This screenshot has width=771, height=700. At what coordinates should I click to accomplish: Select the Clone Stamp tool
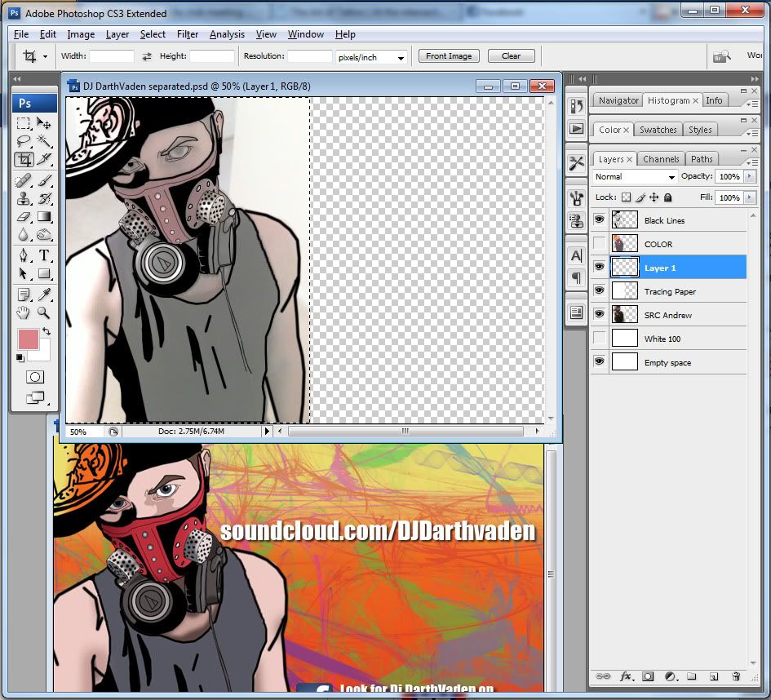pyautogui.click(x=24, y=198)
